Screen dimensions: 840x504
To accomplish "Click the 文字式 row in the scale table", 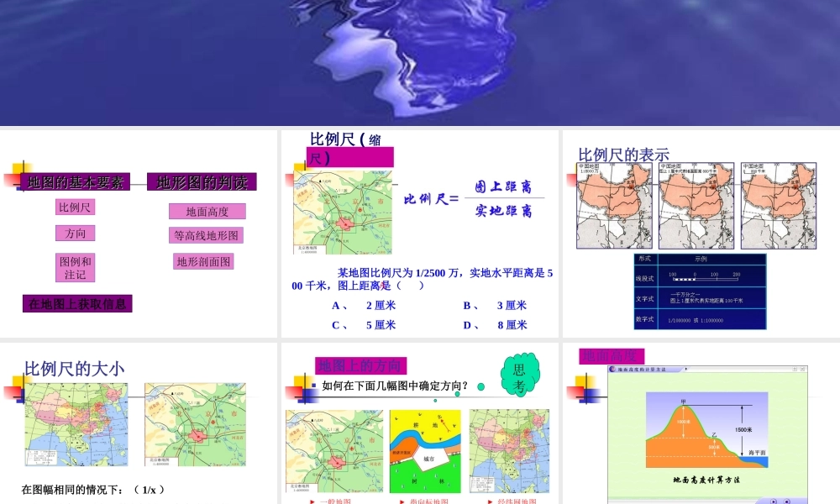I will pos(701,298).
